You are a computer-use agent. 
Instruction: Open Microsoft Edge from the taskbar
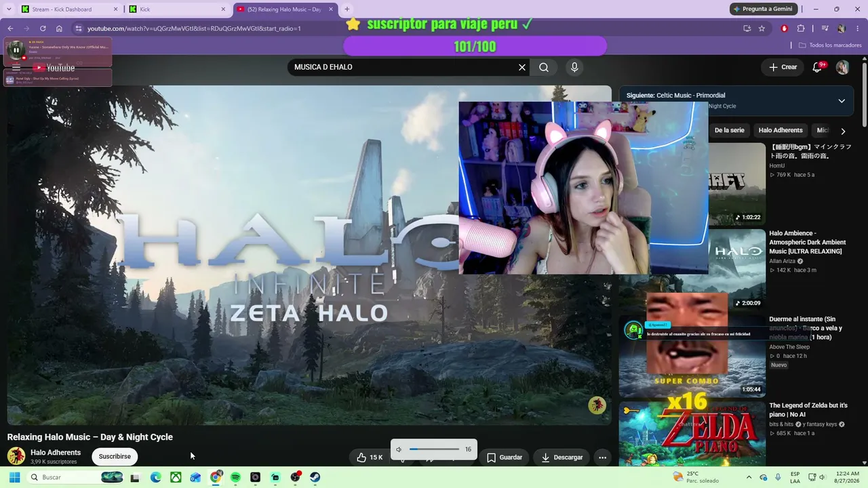point(155,477)
